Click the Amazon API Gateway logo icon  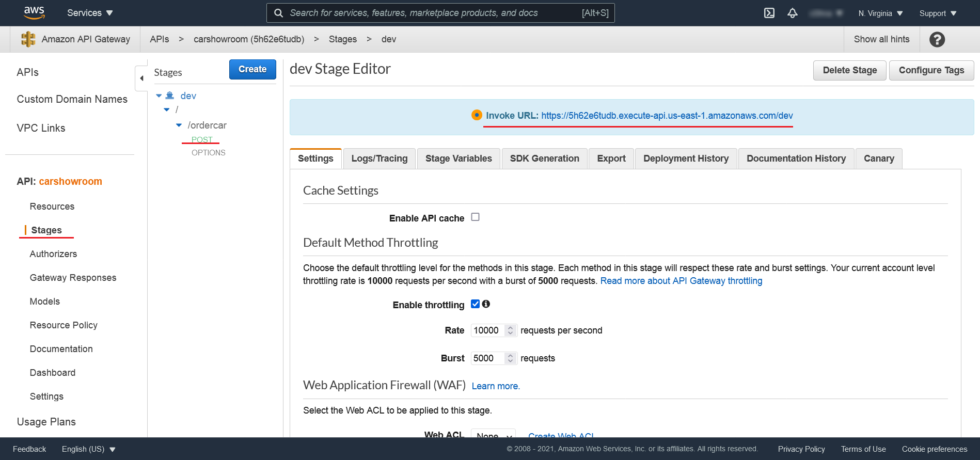tap(28, 39)
